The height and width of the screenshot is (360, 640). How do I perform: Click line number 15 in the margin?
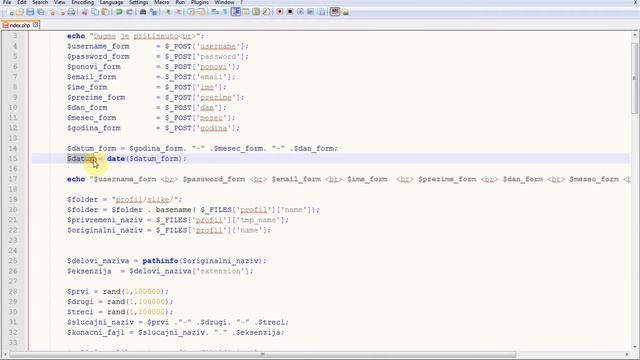click(x=13, y=158)
